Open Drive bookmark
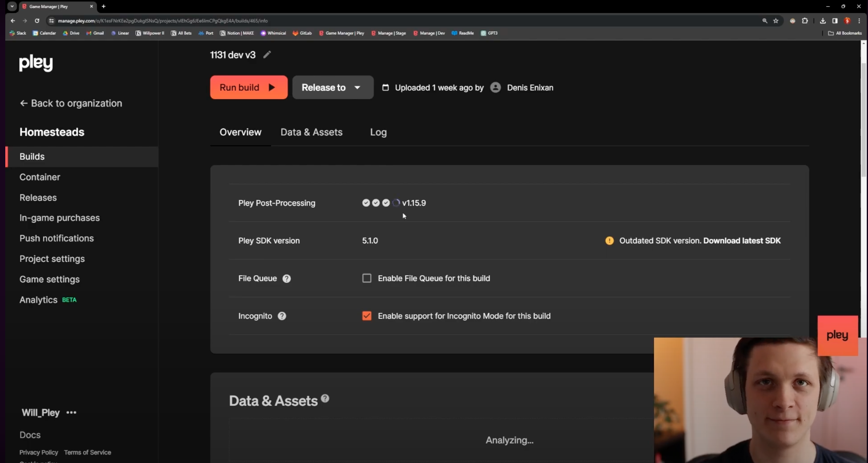The width and height of the screenshot is (868, 463). pos(71,33)
